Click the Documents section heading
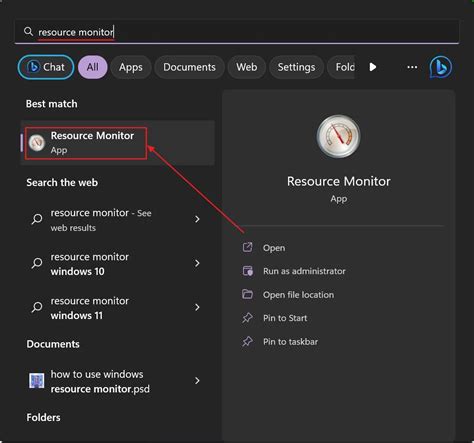 click(53, 344)
